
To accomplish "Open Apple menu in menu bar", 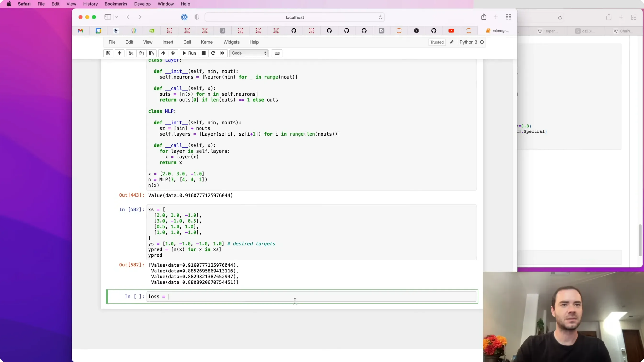I will [x=9, y=4].
